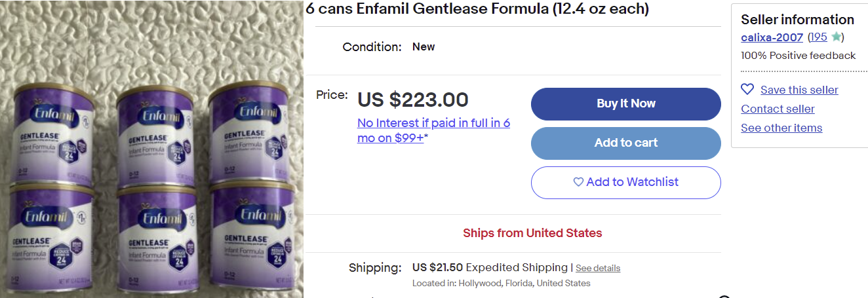The width and height of the screenshot is (868, 298).
Task: Click the heart icon beside Save this seller
Action: 747,89
